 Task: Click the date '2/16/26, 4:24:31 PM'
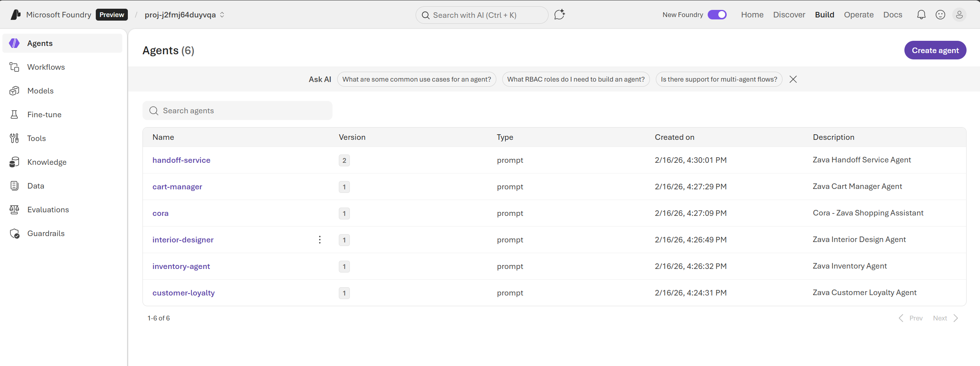[691, 293]
